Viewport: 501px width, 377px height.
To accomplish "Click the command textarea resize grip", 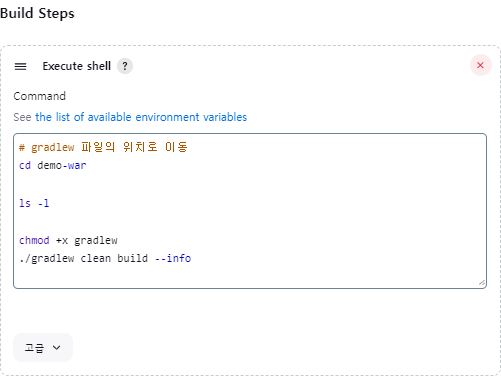I will [482, 283].
